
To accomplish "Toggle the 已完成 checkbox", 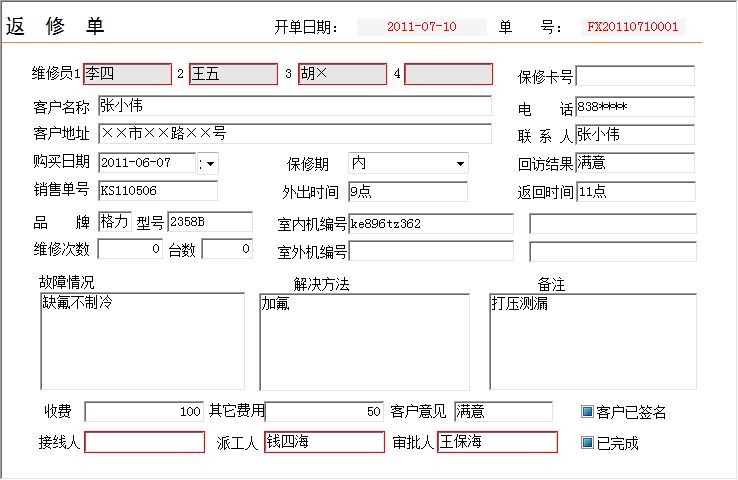I will [x=587, y=442].
